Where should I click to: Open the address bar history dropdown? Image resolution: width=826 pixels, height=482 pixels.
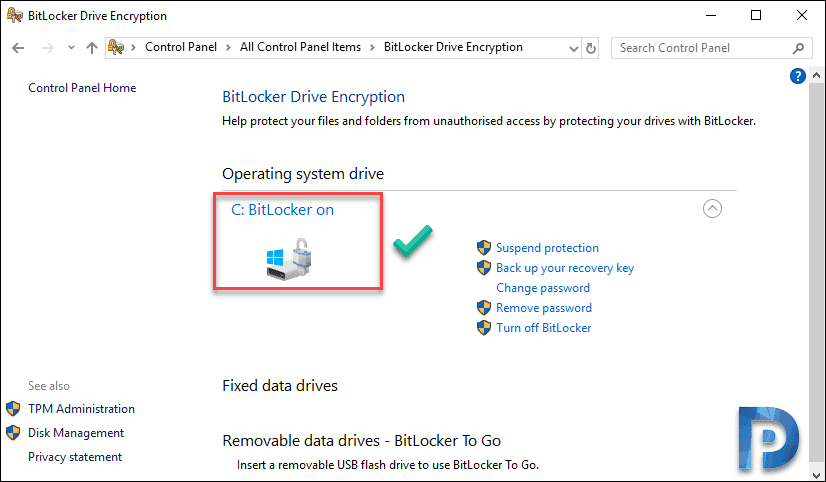(574, 48)
